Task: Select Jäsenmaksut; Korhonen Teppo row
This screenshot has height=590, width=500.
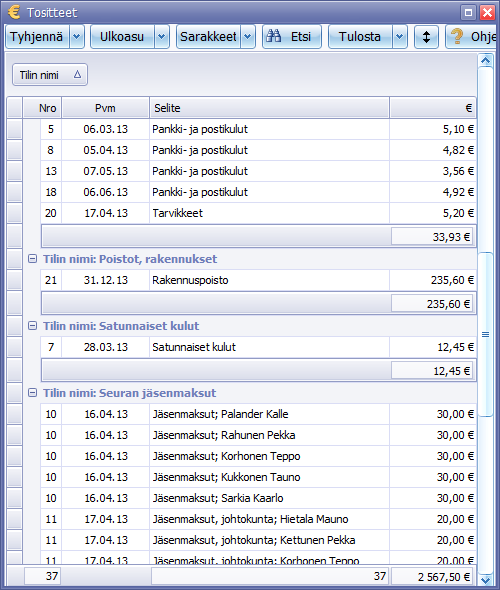Action: pyautogui.click(x=258, y=456)
